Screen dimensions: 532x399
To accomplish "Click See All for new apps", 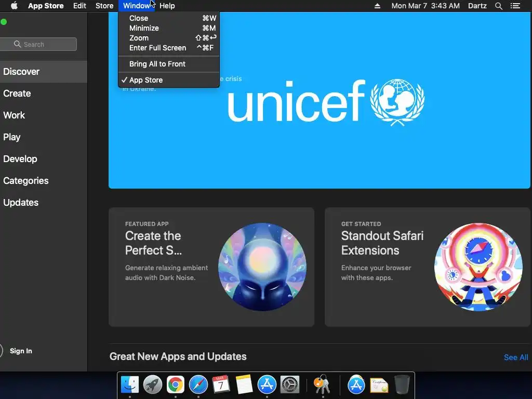I will coord(516,357).
